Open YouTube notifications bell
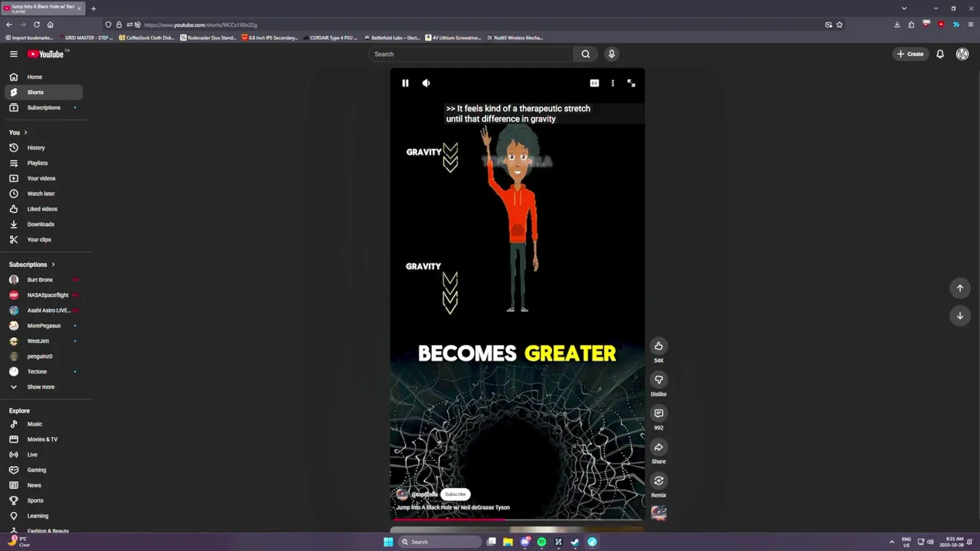Screen dimensions: 980x551 click(x=940, y=54)
